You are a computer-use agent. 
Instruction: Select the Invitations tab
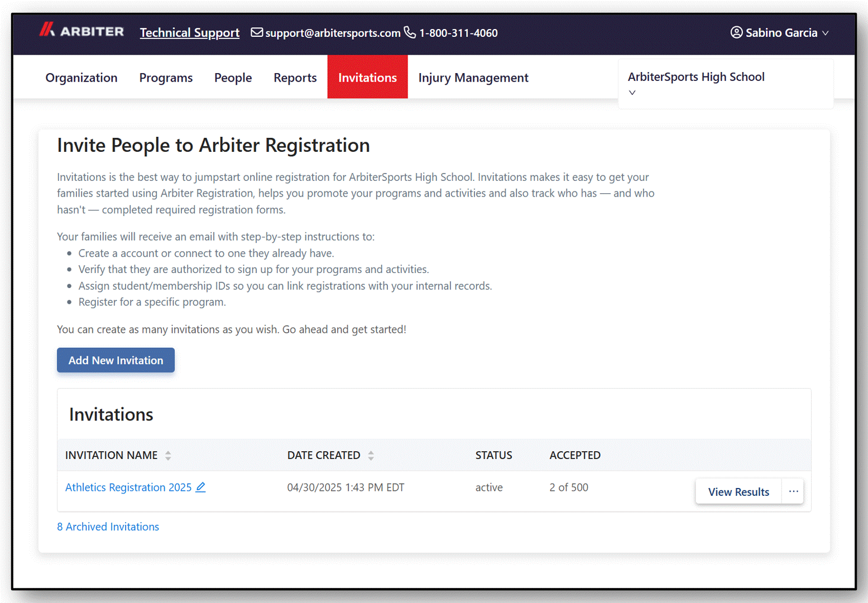367,78
